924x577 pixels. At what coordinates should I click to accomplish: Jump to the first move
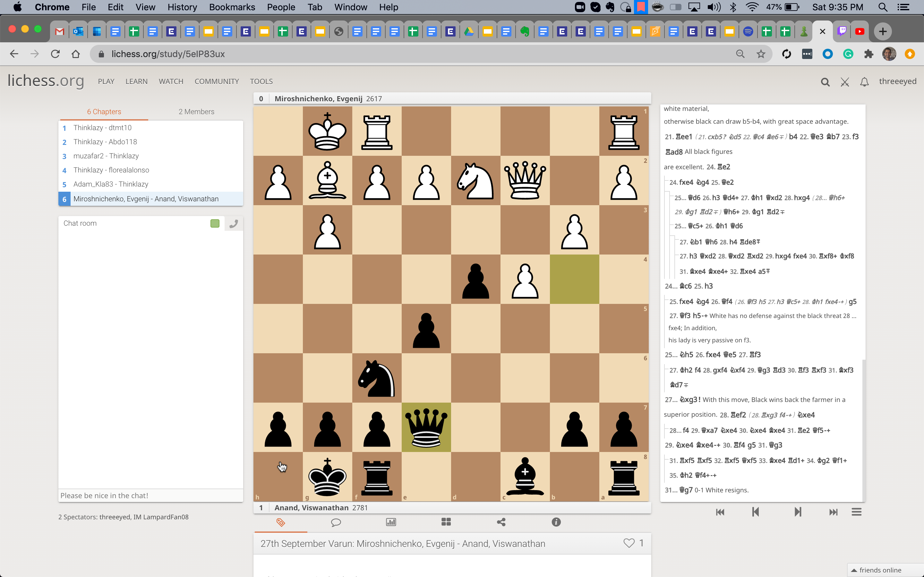pyautogui.click(x=720, y=512)
